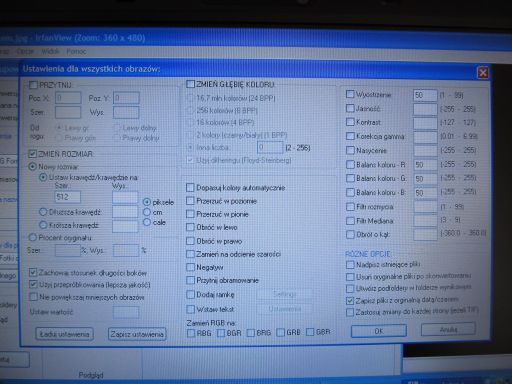Click the OK button

tap(379, 331)
